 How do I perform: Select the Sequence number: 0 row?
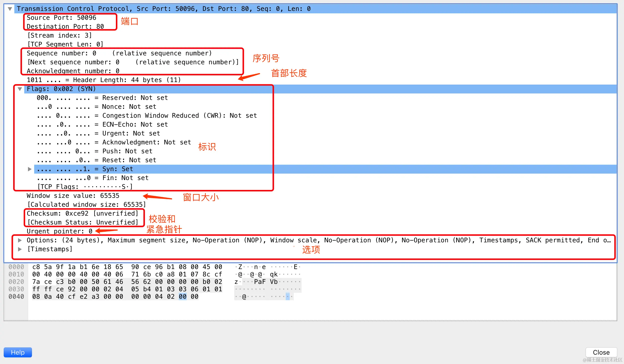pos(61,53)
